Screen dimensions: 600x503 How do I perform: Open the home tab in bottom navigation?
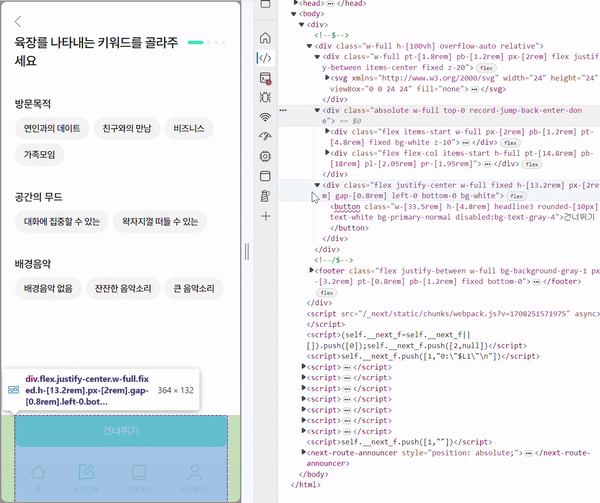pyautogui.click(x=38, y=477)
